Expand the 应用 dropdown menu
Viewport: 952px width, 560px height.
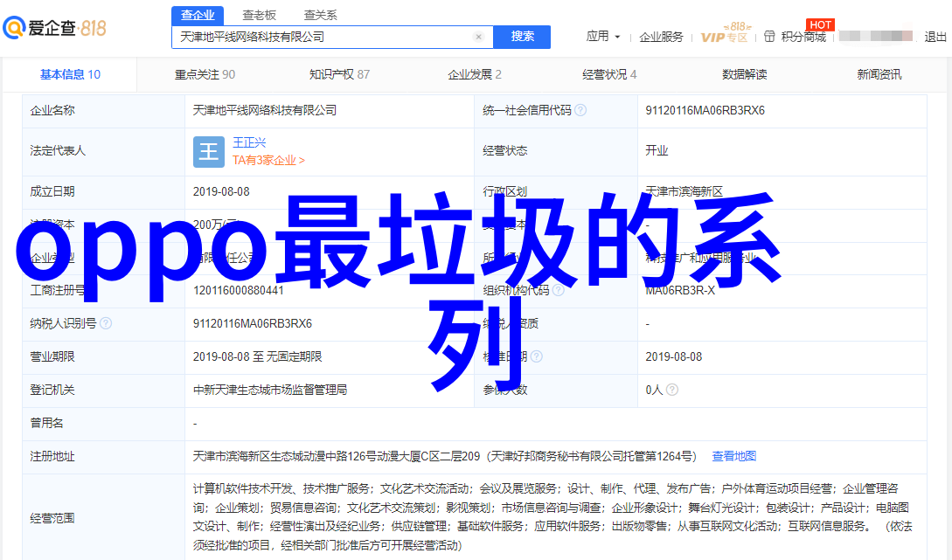[x=603, y=37]
